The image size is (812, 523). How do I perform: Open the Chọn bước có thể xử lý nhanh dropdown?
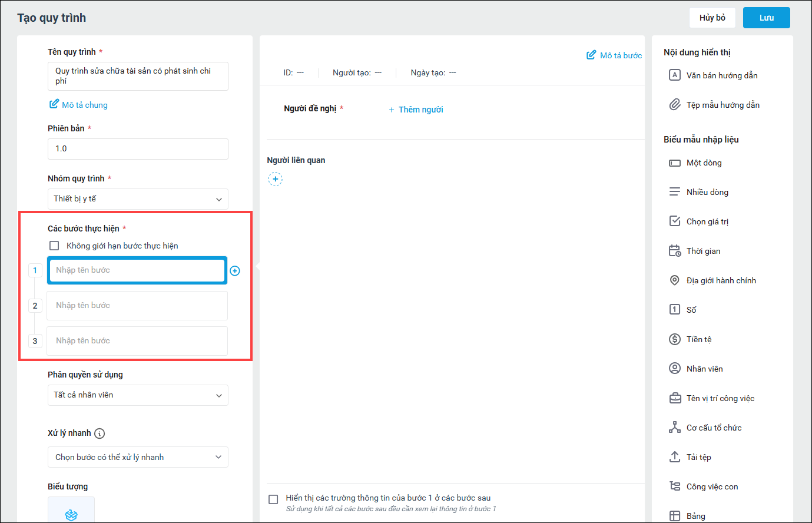(138, 457)
